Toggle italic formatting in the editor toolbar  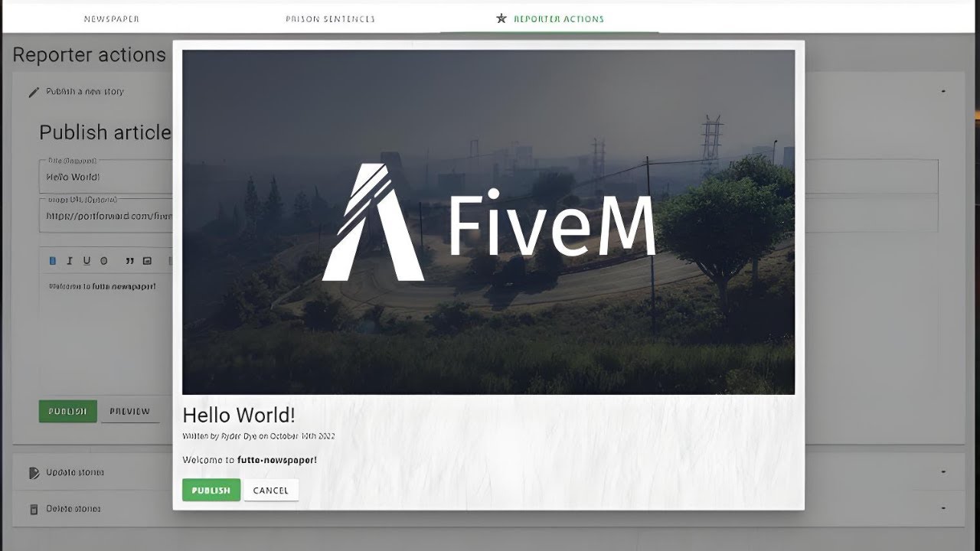(70, 261)
